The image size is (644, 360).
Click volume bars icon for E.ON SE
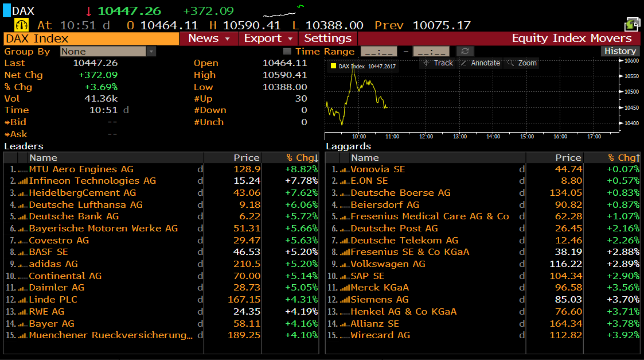pyautogui.click(x=345, y=181)
